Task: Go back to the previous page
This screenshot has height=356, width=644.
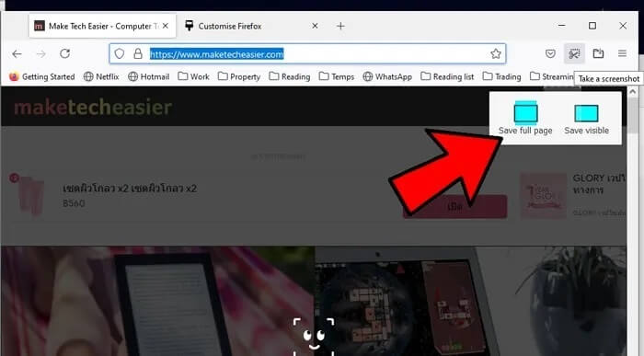Action: [x=17, y=53]
